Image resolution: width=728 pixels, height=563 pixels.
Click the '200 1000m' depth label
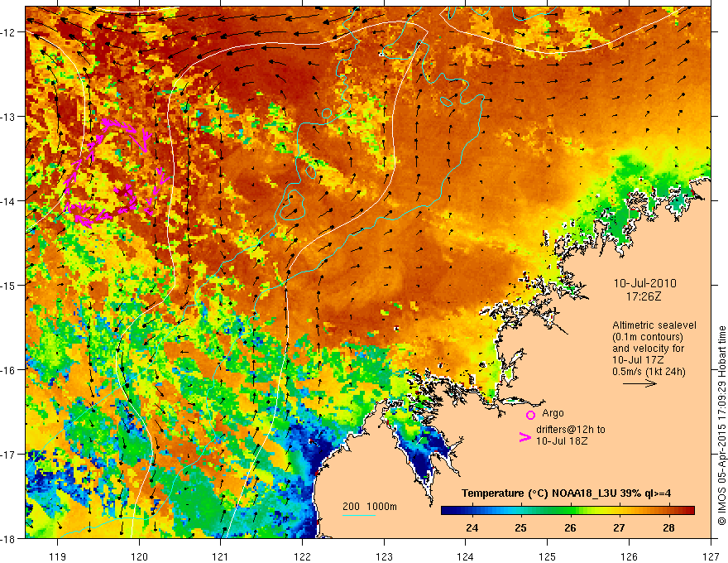coord(370,507)
